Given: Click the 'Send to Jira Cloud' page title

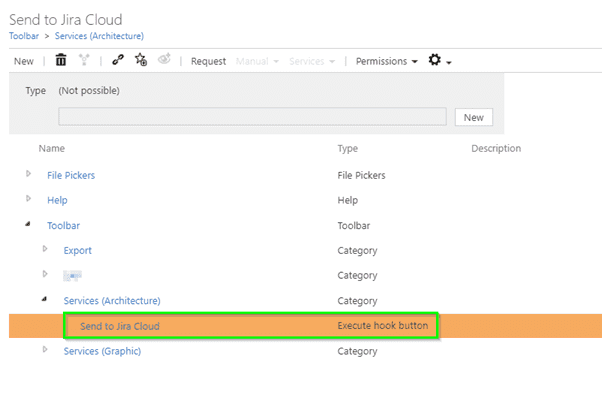Looking at the screenshot, I should [x=66, y=20].
